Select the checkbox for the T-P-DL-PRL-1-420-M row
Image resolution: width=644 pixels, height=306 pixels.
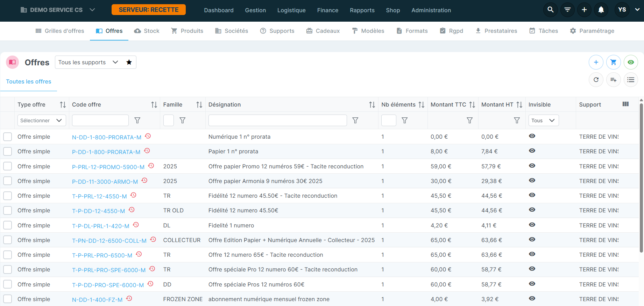click(8, 225)
